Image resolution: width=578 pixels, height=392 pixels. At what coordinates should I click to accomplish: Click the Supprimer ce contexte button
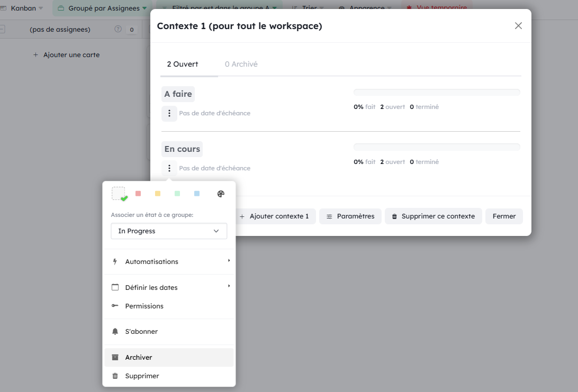pos(433,216)
